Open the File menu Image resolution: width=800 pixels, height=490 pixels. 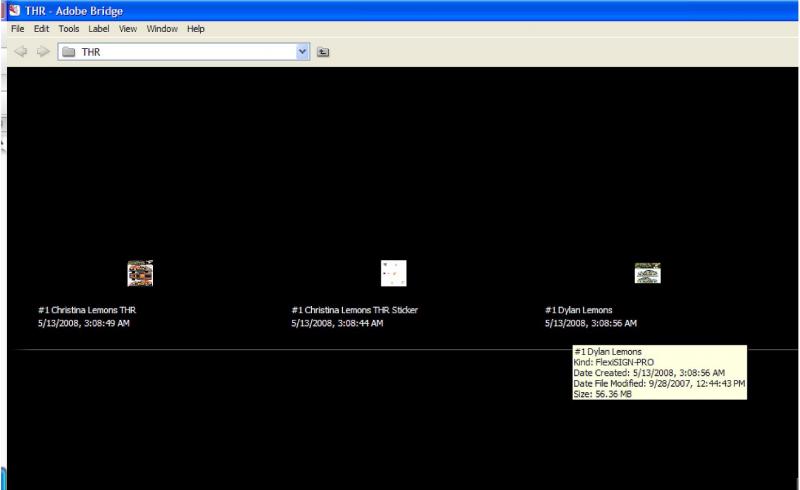point(17,29)
